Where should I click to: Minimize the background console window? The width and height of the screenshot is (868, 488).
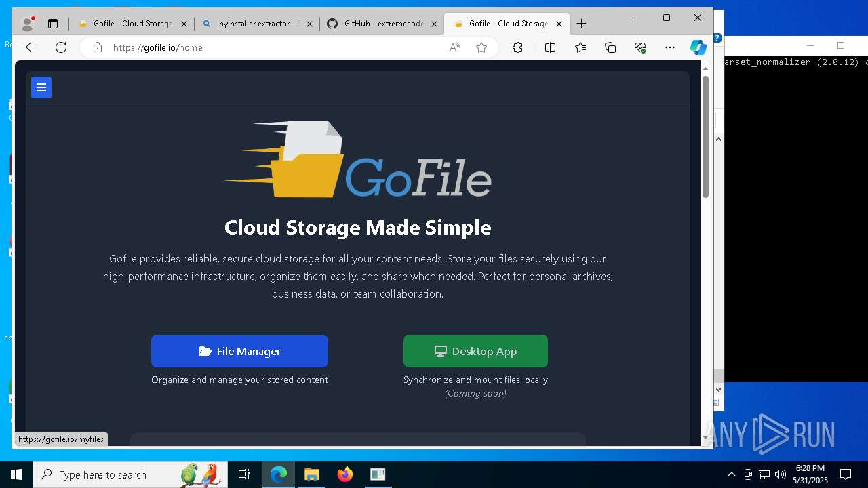coord(810,45)
